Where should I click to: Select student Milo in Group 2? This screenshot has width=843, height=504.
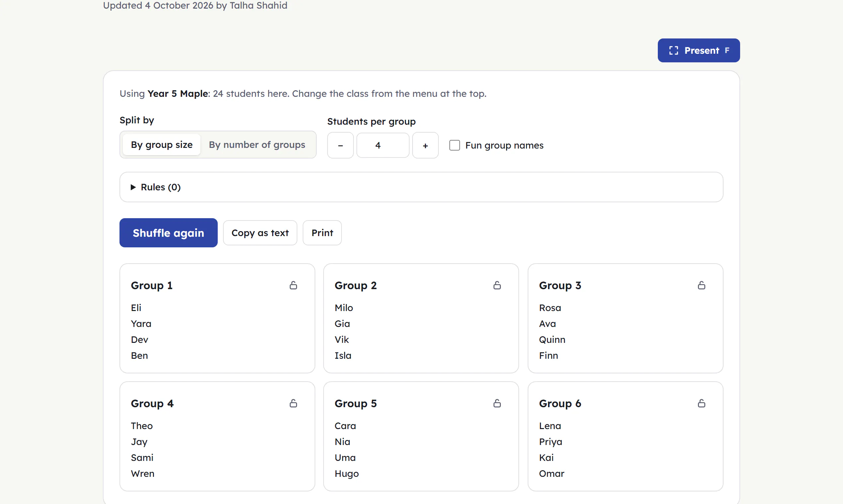click(344, 308)
